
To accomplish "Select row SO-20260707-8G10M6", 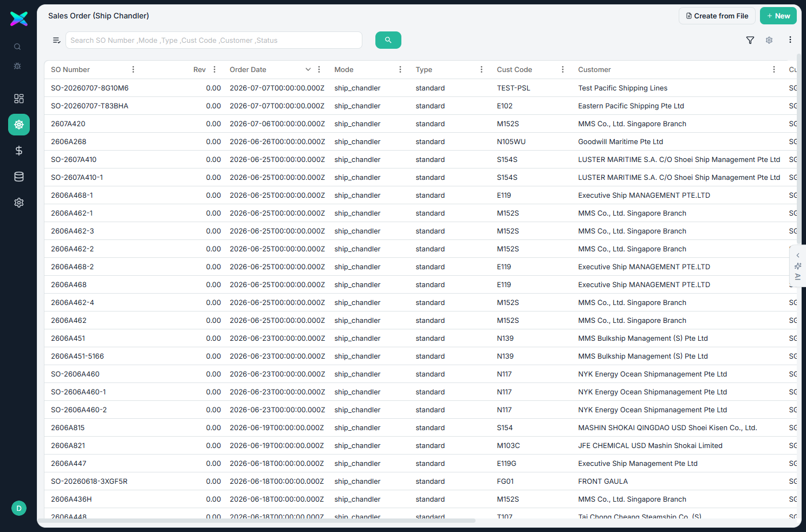I will point(420,88).
